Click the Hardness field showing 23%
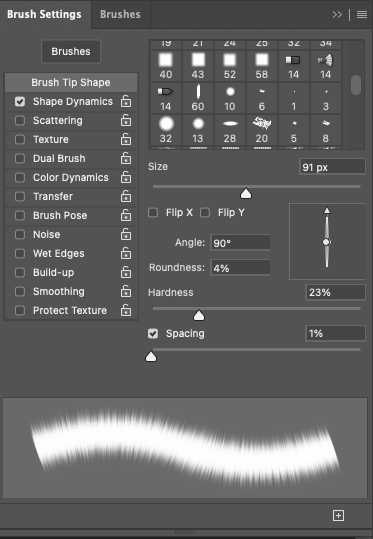 (335, 292)
